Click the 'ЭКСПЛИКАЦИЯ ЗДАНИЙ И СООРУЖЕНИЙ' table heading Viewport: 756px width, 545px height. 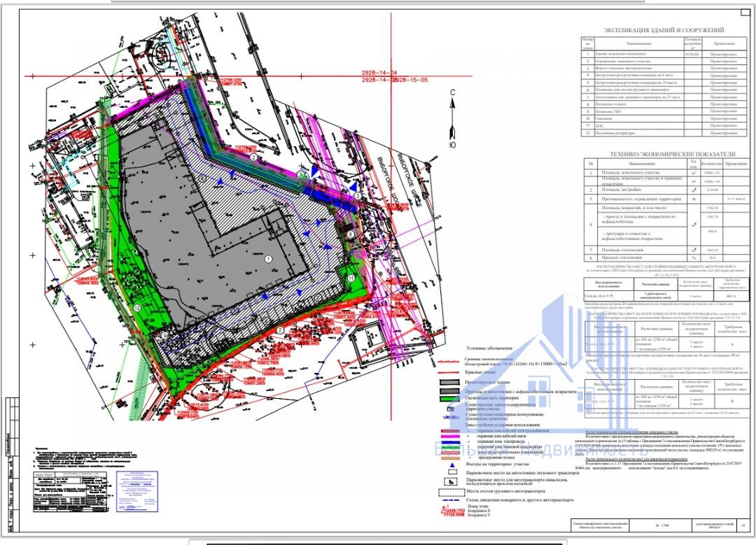[x=664, y=30]
